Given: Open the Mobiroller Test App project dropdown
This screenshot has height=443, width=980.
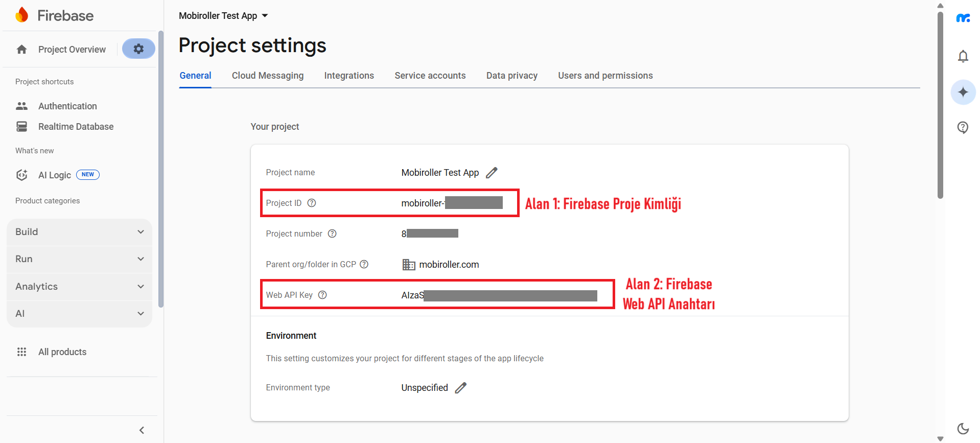Looking at the screenshot, I should [224, 16].
